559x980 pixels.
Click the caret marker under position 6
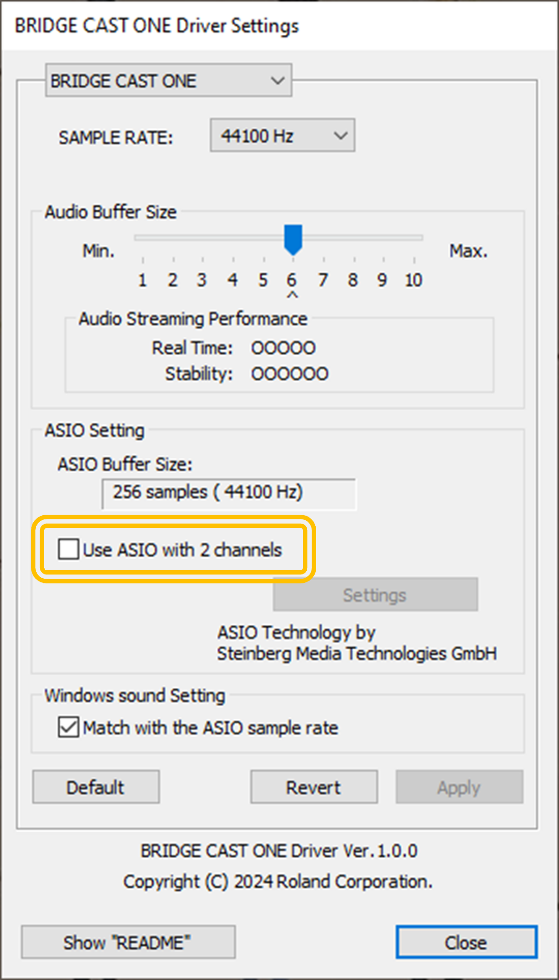coord(293,294)
